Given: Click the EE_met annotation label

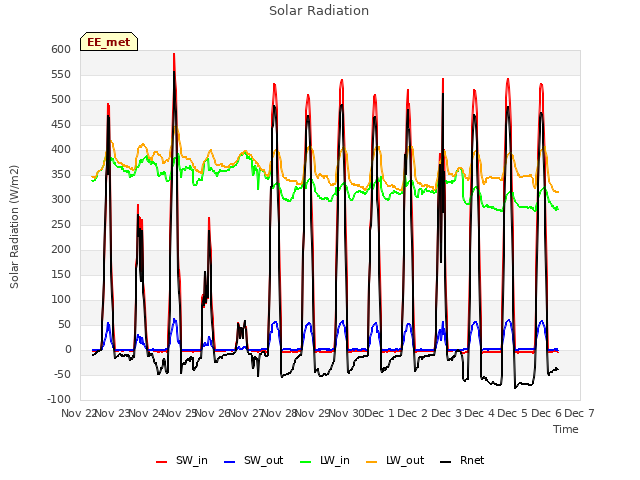Looking at the screenshot, I should (x=109, y=42).
